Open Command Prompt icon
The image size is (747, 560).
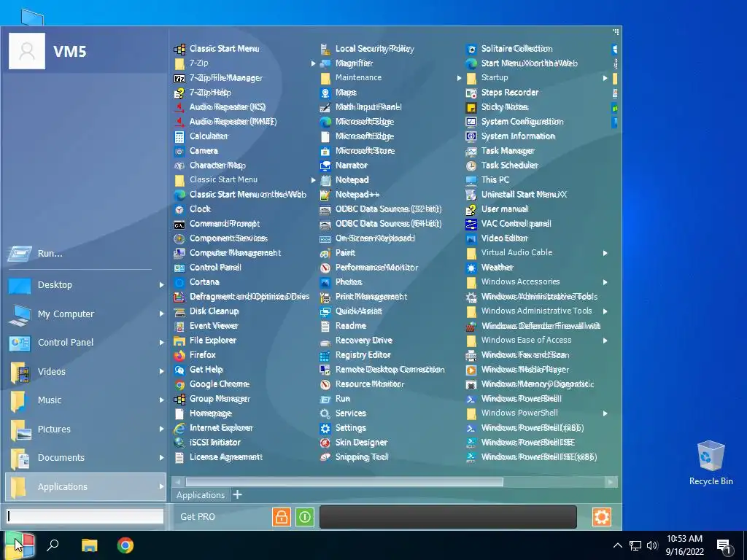[x=179, y=225]
